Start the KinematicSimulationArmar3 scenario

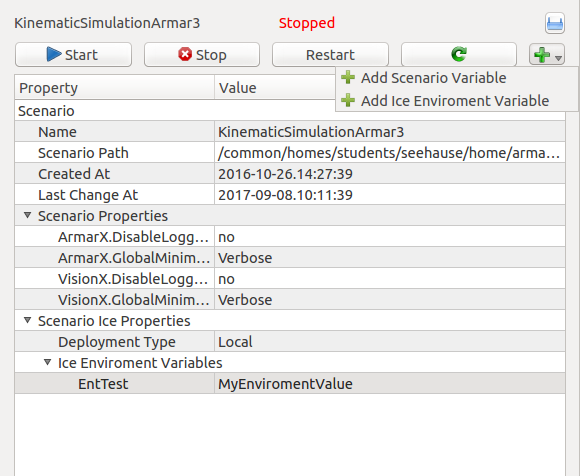point(73,55)
